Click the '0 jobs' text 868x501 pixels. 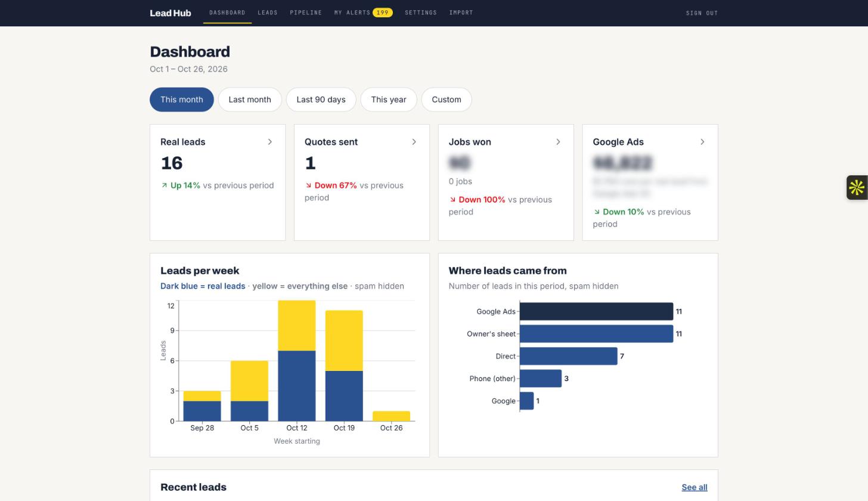tap(460, 181)
